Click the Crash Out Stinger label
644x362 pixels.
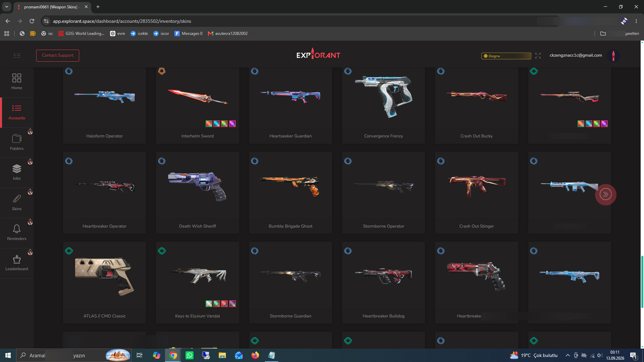[476, 226]
